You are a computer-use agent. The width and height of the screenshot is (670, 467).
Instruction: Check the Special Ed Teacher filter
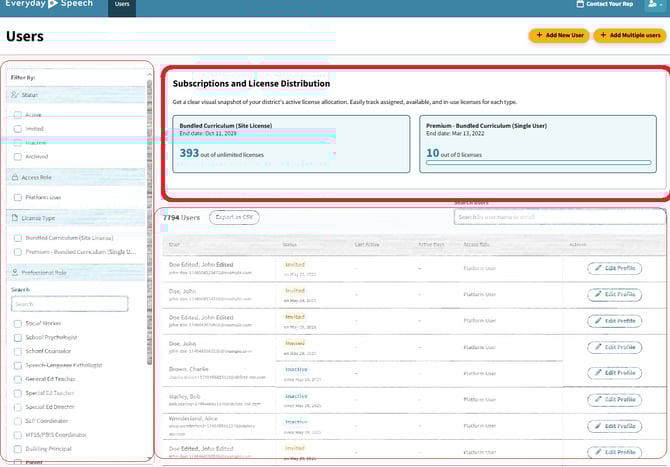tap(18, 393)
